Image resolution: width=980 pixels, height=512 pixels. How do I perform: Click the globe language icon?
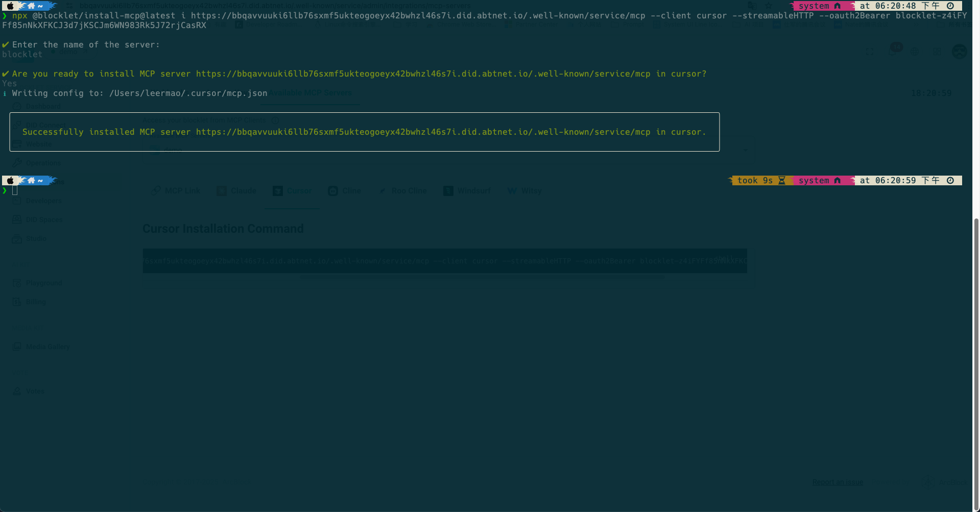(x=915, y=52)
